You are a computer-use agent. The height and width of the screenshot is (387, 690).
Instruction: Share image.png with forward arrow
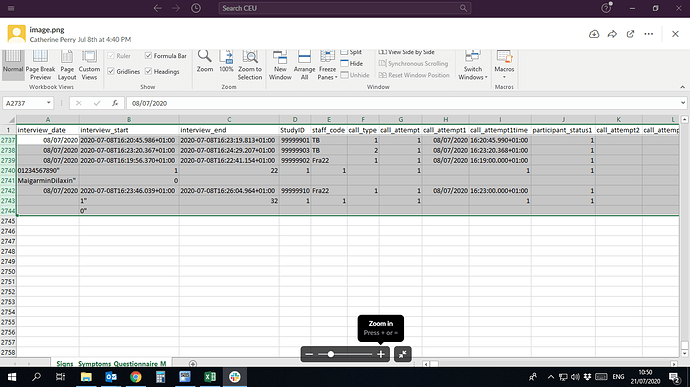click(612, 34)
